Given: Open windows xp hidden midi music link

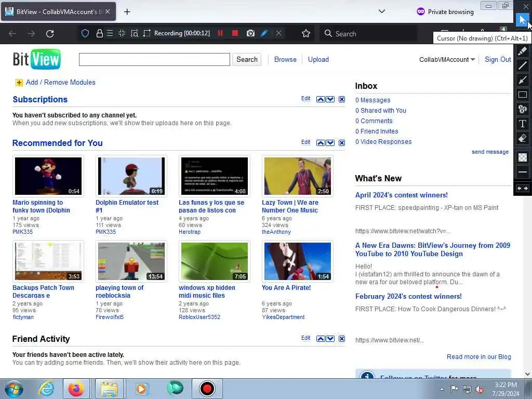Looking at the screenshot, I should pyautogui.click(x=207, y=291).
